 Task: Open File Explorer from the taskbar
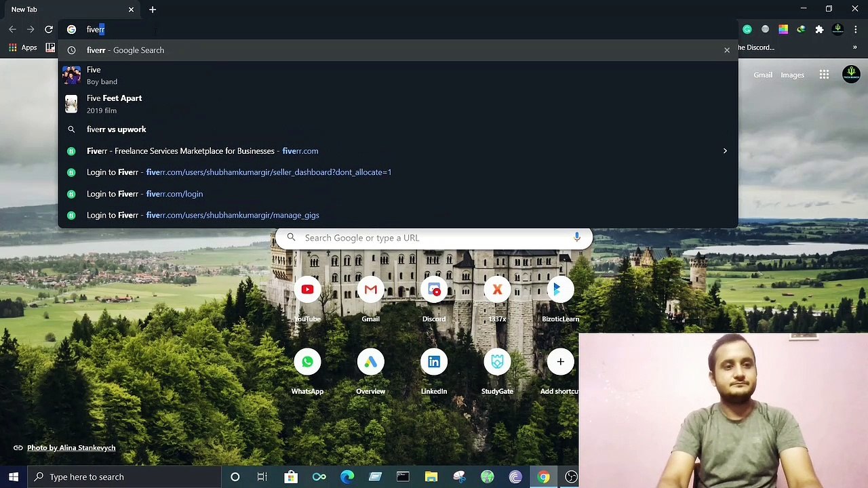pyautogui.click(x=431, y=477)
